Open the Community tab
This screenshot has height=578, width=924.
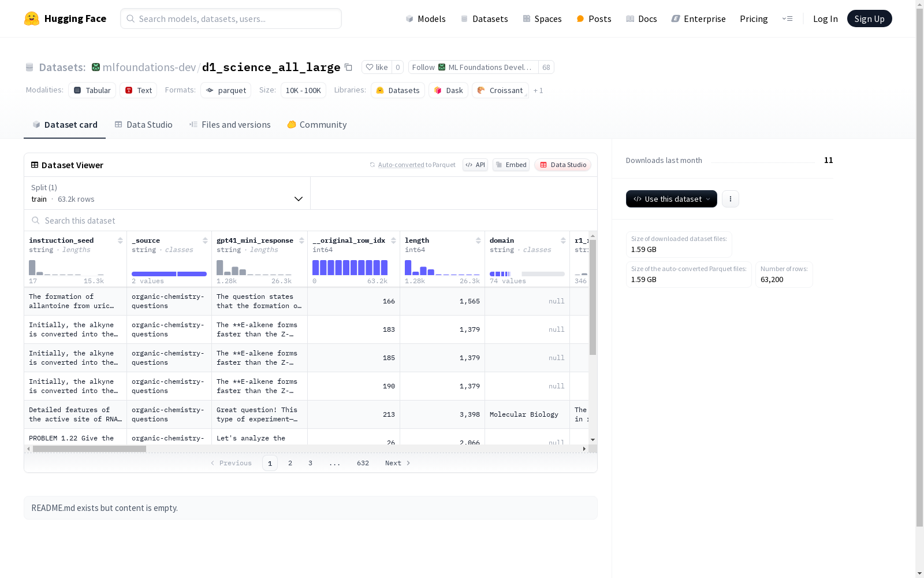pos(317,125)
